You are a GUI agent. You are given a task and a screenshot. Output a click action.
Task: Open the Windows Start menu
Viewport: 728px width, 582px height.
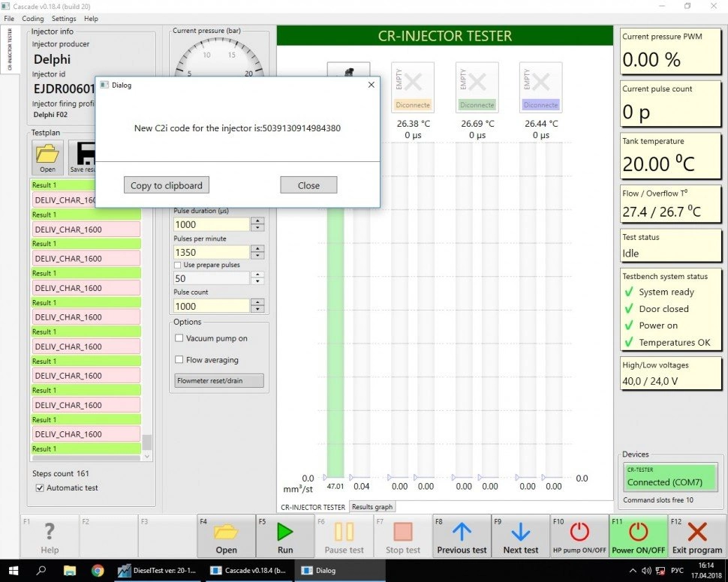13,571
